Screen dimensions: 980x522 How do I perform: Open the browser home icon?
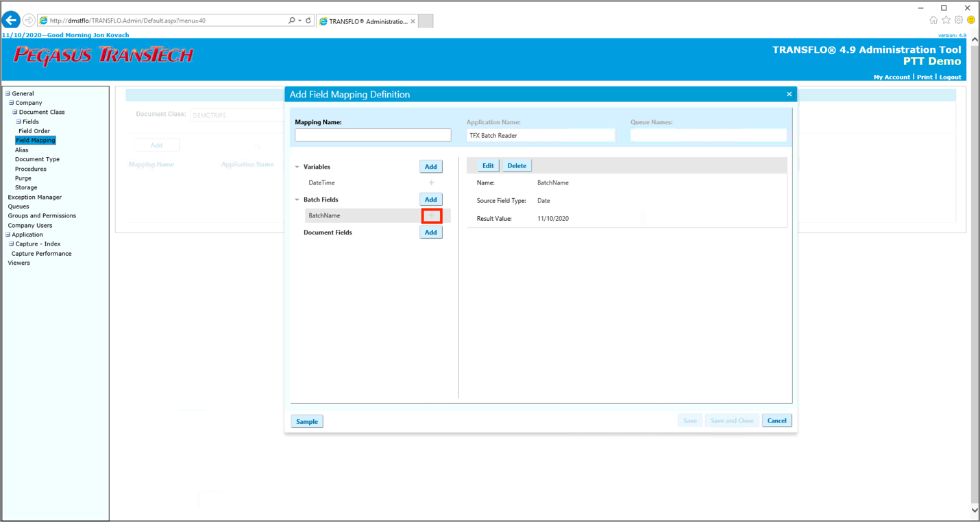pos(933,21)
